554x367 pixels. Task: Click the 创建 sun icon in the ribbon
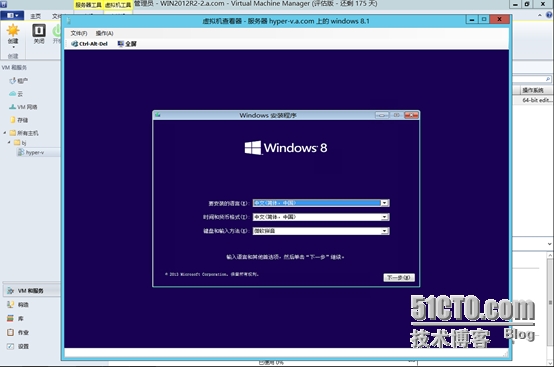(13, 31)
